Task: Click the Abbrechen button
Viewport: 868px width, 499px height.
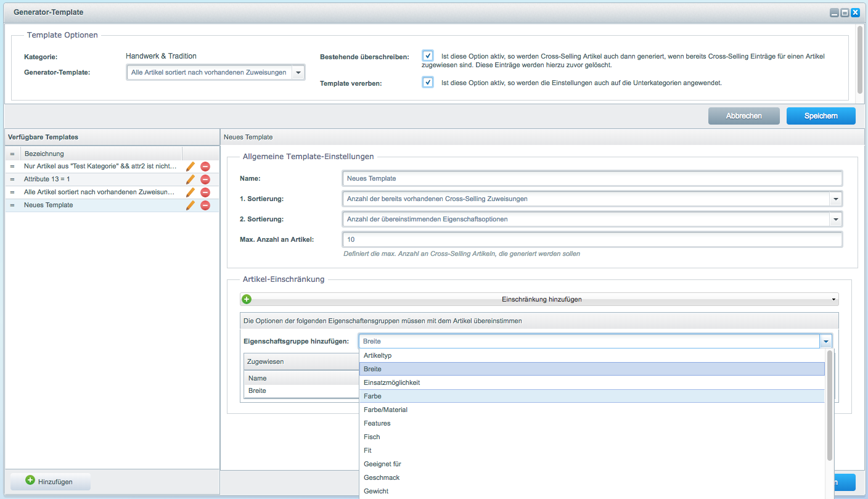Action: 743,116
